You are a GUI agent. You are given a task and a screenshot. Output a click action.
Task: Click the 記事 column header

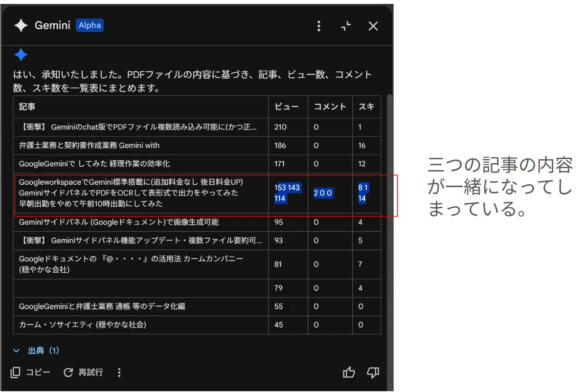27,107
